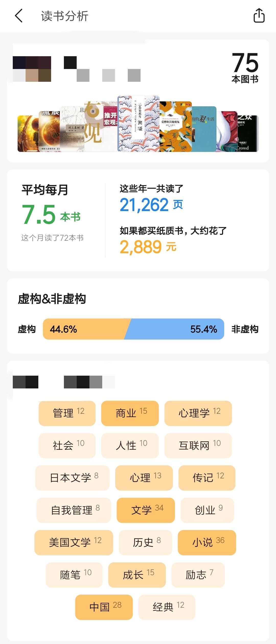Go back using the top-left arrow
276x644 pixels.
19,16
